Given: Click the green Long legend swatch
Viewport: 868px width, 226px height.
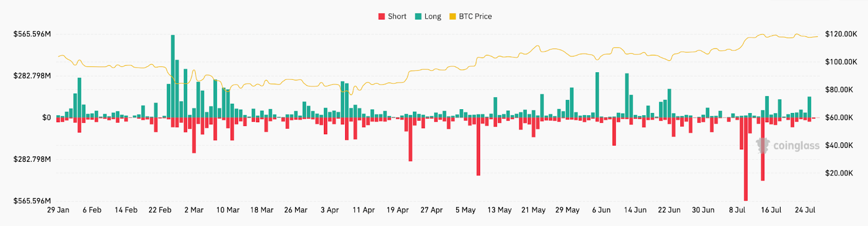Looking at the screenshot, I should 418,16.
